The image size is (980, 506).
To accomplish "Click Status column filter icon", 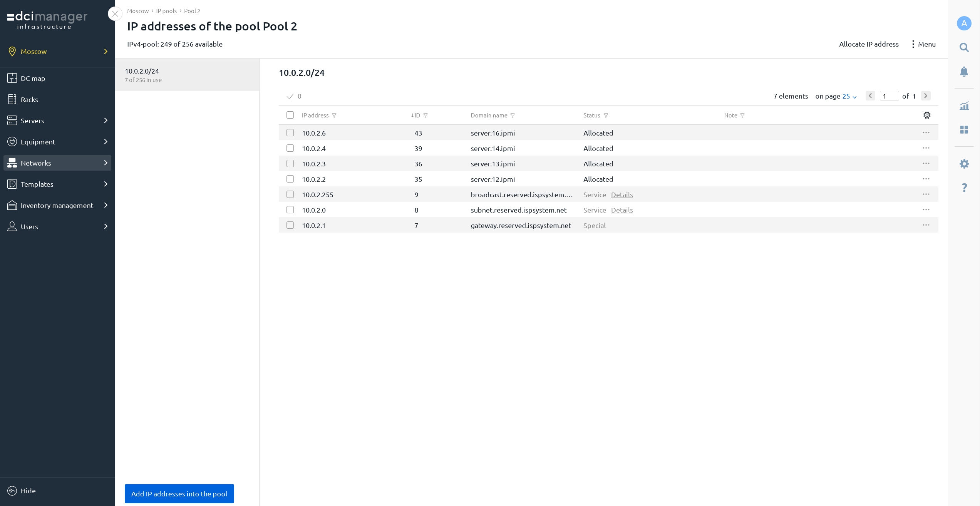I will pyautogui.click(x=606, y=116).
